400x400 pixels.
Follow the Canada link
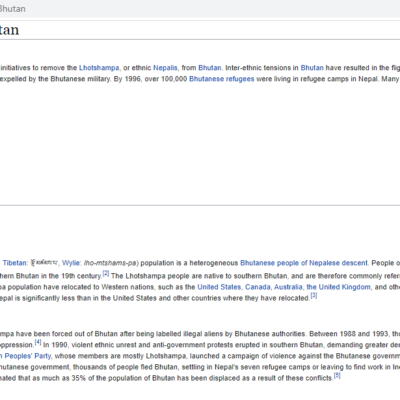pos(258,287)
